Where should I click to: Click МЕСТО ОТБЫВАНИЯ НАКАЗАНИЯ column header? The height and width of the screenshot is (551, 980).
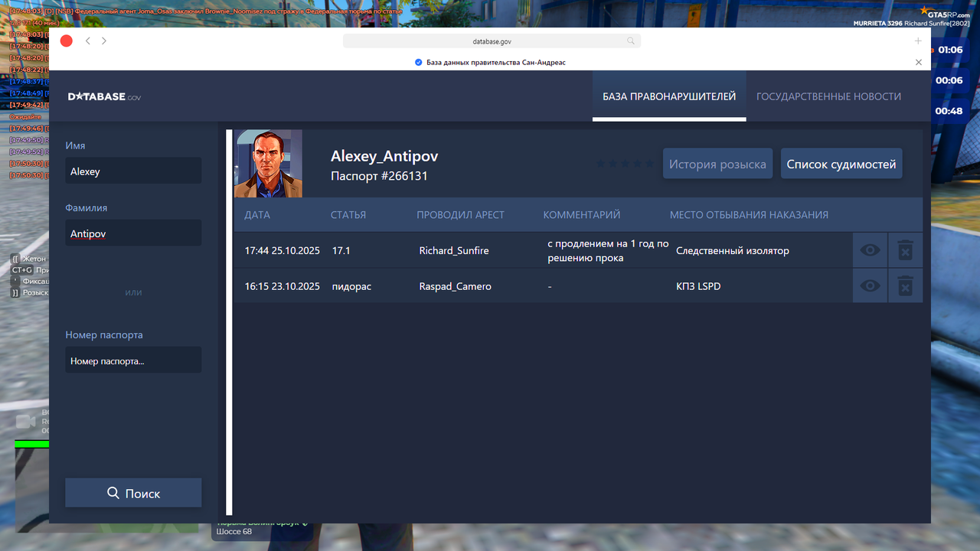749,215
